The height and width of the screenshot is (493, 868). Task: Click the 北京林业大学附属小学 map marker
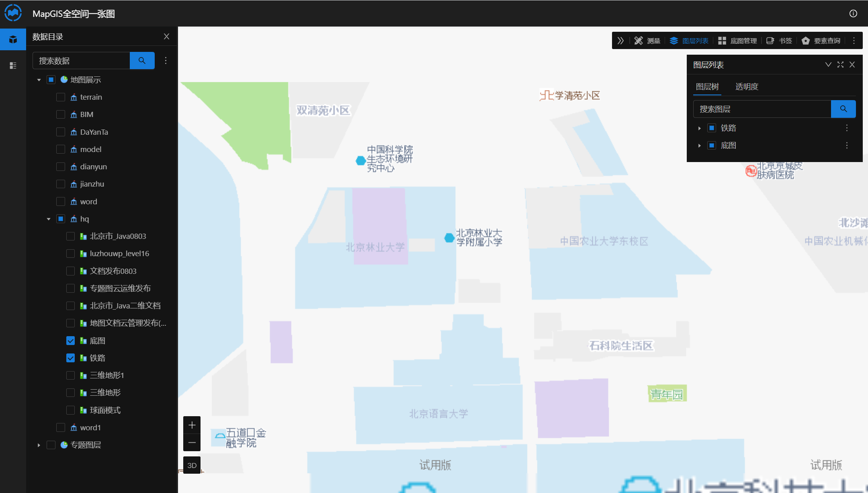coord(449,238)
